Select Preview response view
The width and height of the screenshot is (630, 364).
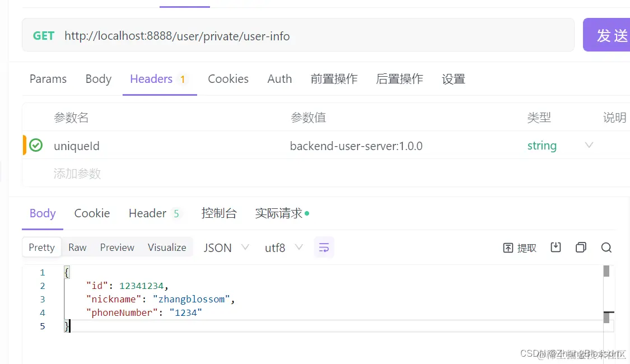[x=118, y=247]
